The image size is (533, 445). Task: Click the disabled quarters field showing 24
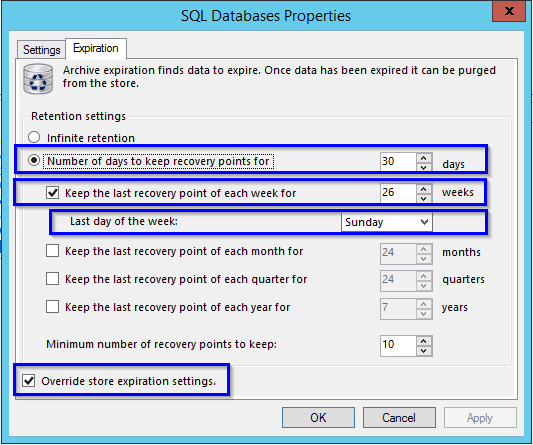[398, 280]
